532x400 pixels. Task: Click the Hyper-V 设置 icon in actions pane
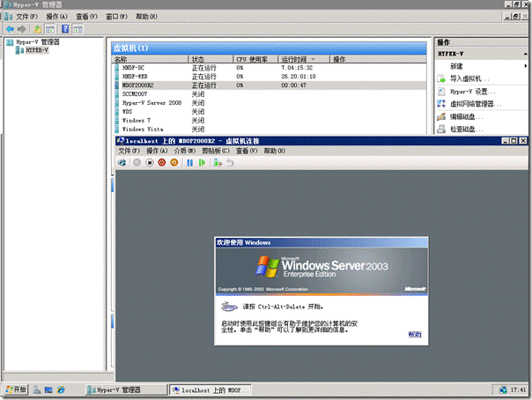pos(441,92)
